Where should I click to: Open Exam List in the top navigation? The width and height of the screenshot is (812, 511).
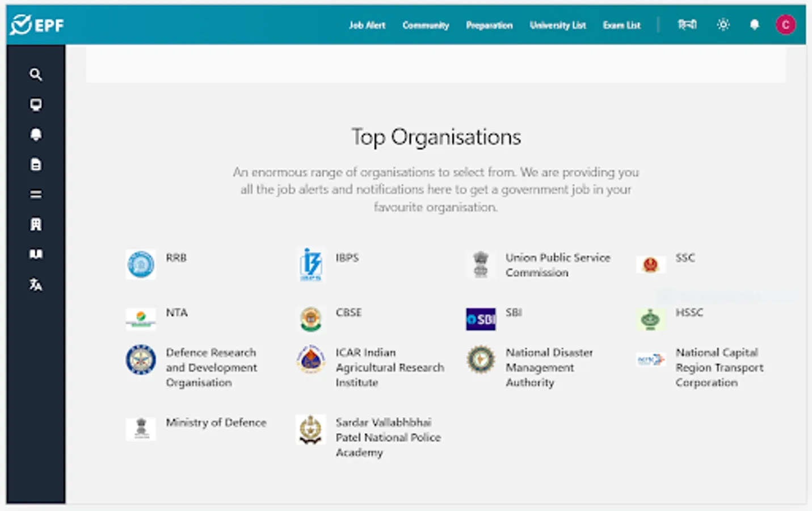tap(621, 25)
